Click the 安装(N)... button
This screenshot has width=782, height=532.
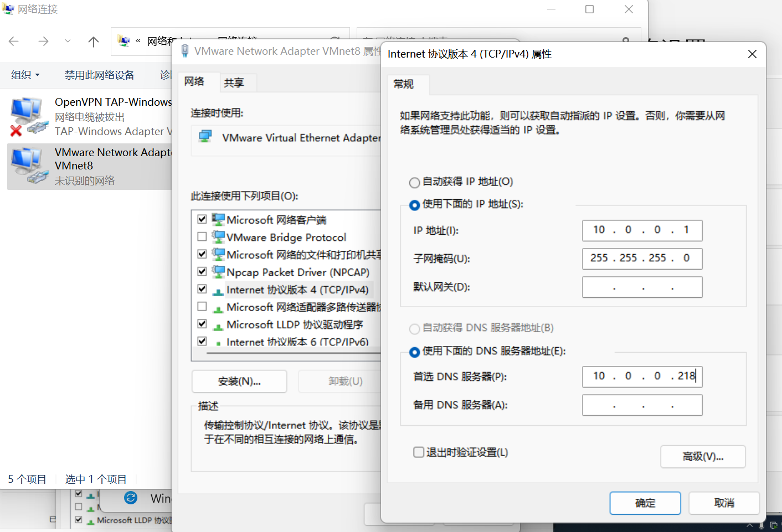click(x=239, y=381)
